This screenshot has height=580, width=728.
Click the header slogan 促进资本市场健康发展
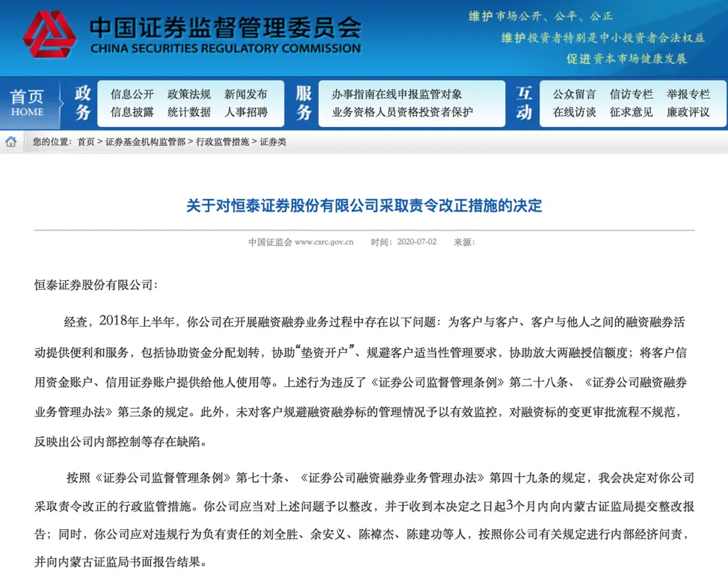pos(626,59)
